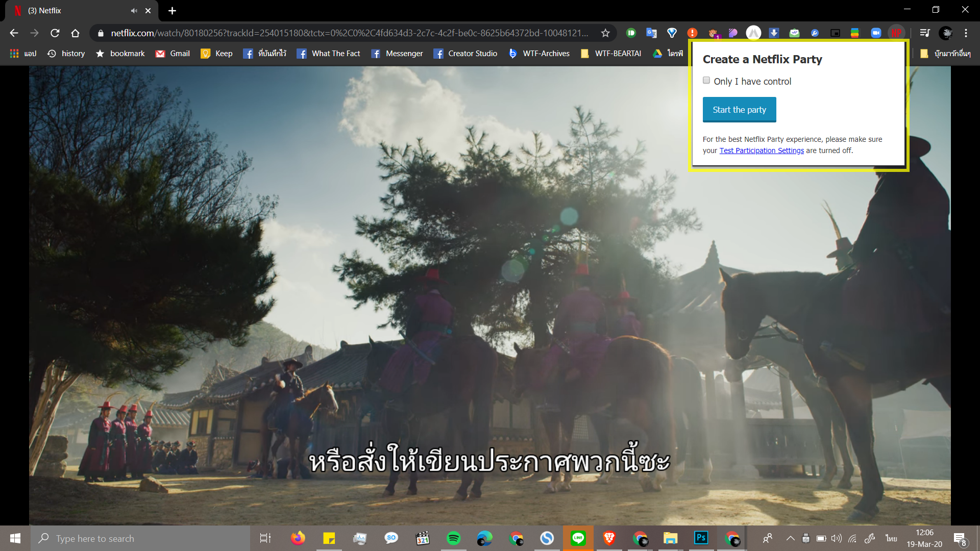Open the clock and date flyout
The width and height of the screenshot is (980, 551).
(x=924, y=538)
